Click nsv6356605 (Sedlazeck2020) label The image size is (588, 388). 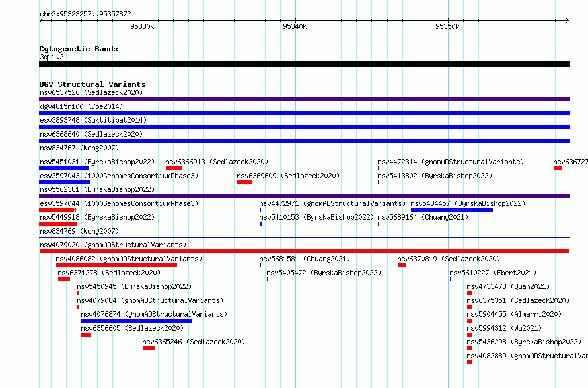(132, 328)
